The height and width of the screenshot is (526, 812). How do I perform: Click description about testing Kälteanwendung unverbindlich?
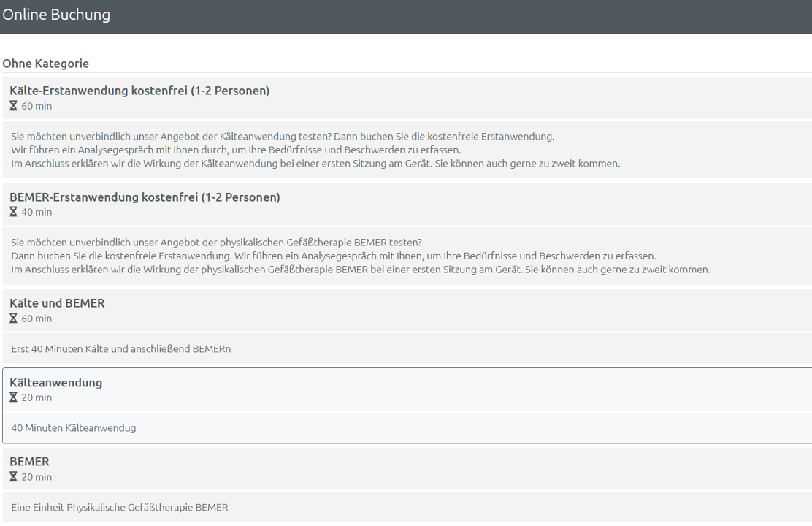(283, 137)
